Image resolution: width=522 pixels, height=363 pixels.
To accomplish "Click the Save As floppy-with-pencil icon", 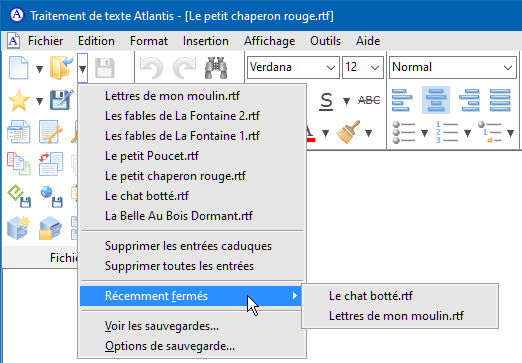I will [61, 100].
